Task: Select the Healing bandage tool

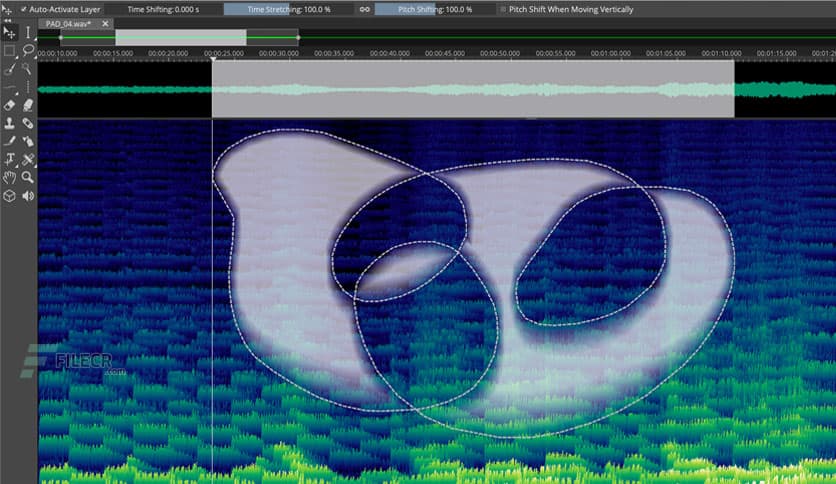Action: tap(28, 123)
